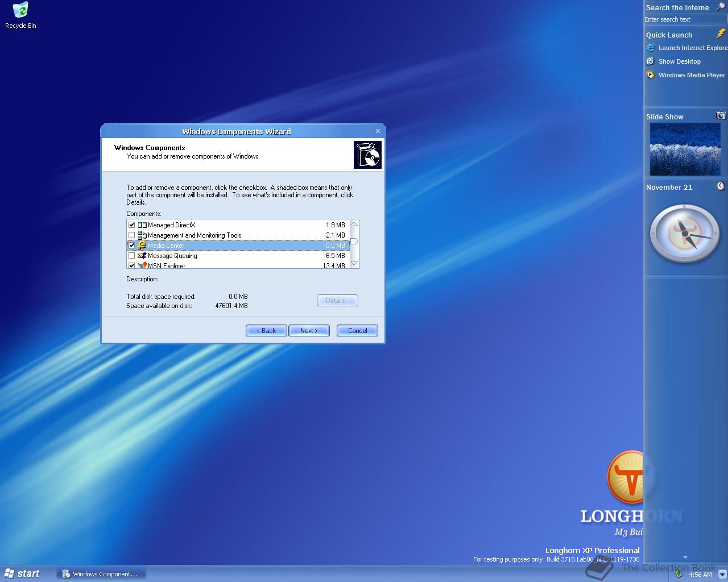The height and width of the screenshot is (582, 728).
Task: Select the MSN Explorer row text
Action: click(167, 265)
